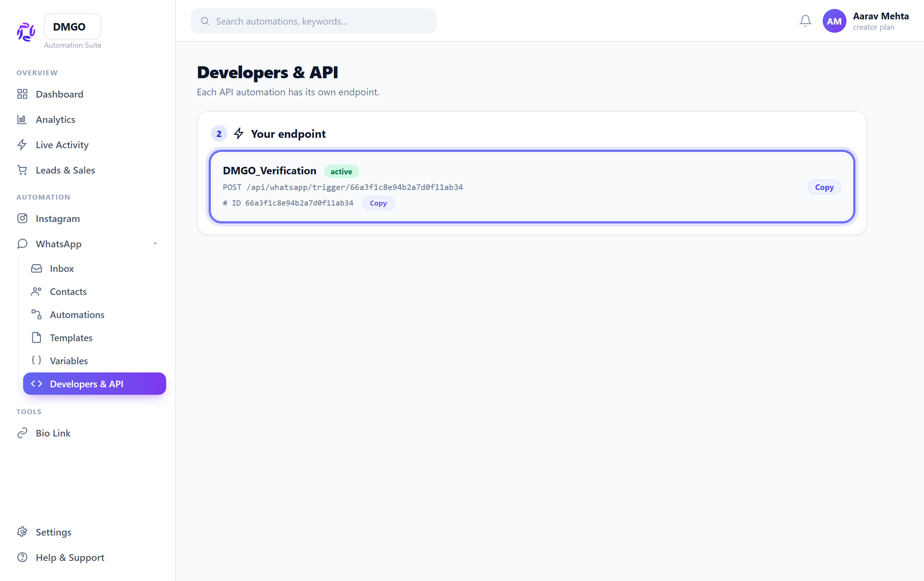This screenshot has width=924, height=581.
Task: Click the Settings gear icon
Action: [x=22, y=532]
